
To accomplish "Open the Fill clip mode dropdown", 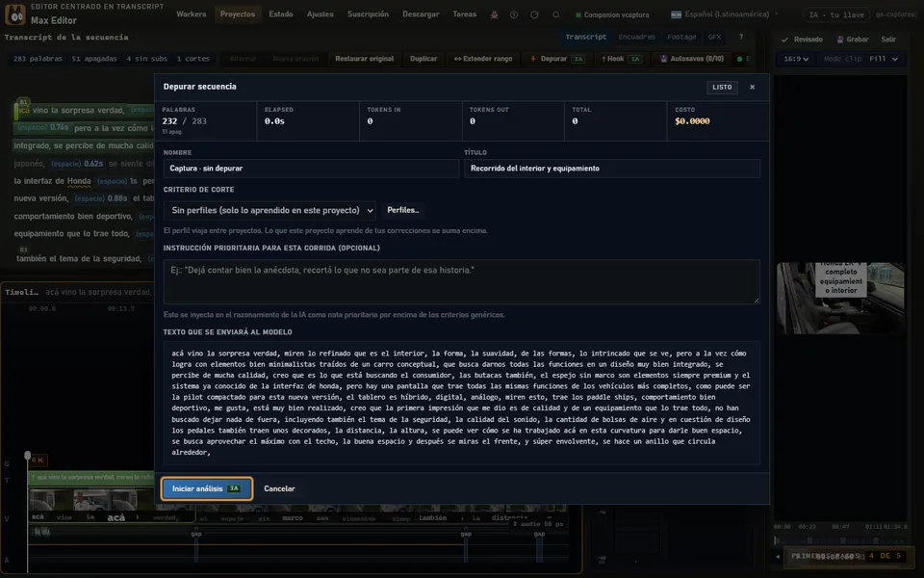I will (x=884, y=59).
